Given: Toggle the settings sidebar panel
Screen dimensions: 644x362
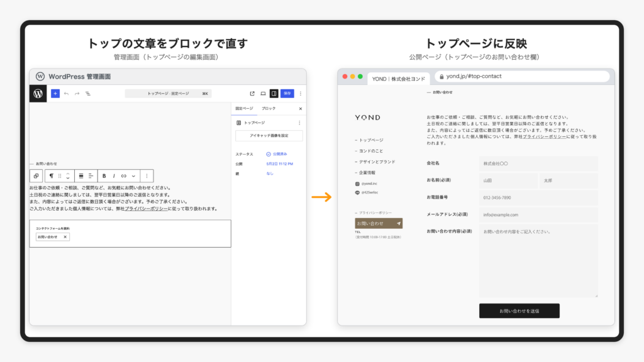Looking at the screenshot, I should point(274,94).
